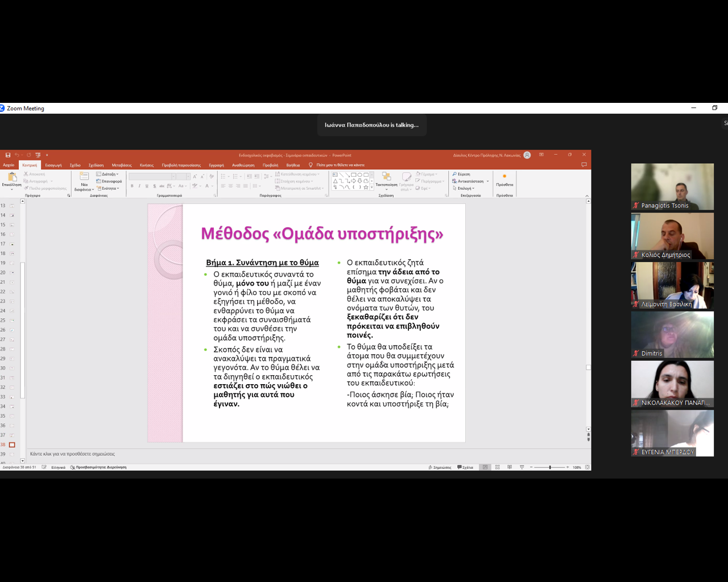Toggle the Σημειώσεις notes pane

click(x=440, y=467)
